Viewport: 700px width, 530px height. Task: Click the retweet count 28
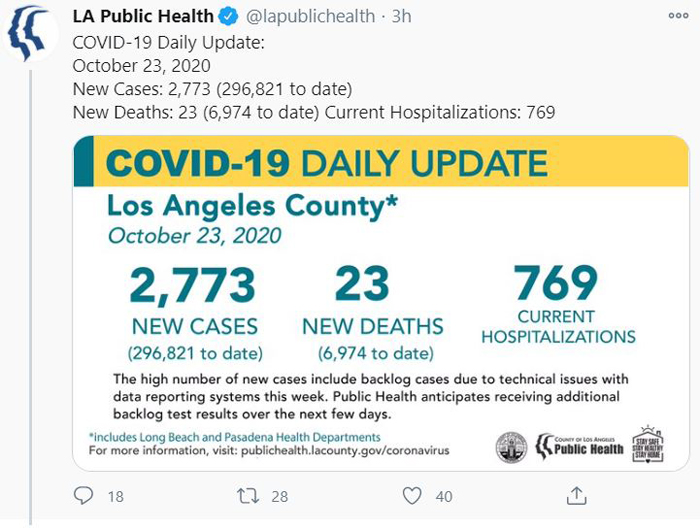tap(280, 497)
